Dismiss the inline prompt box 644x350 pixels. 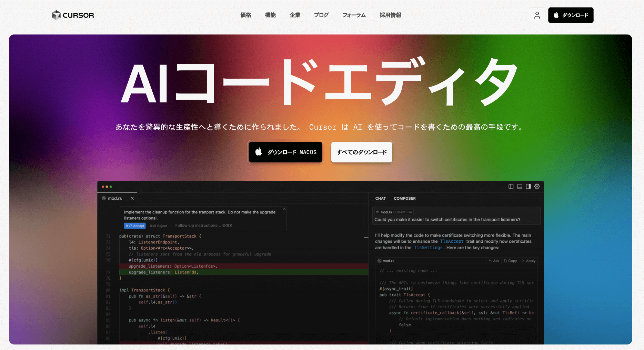(x=284, y=209)
